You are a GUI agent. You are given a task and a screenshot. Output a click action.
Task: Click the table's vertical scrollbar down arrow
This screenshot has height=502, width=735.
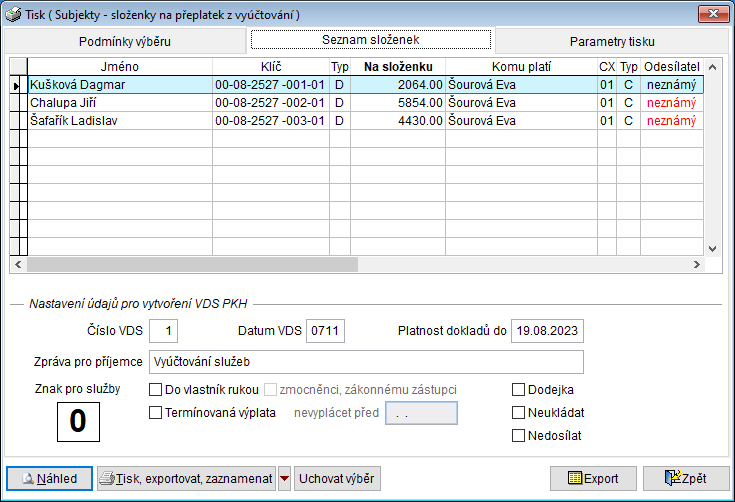713,248
